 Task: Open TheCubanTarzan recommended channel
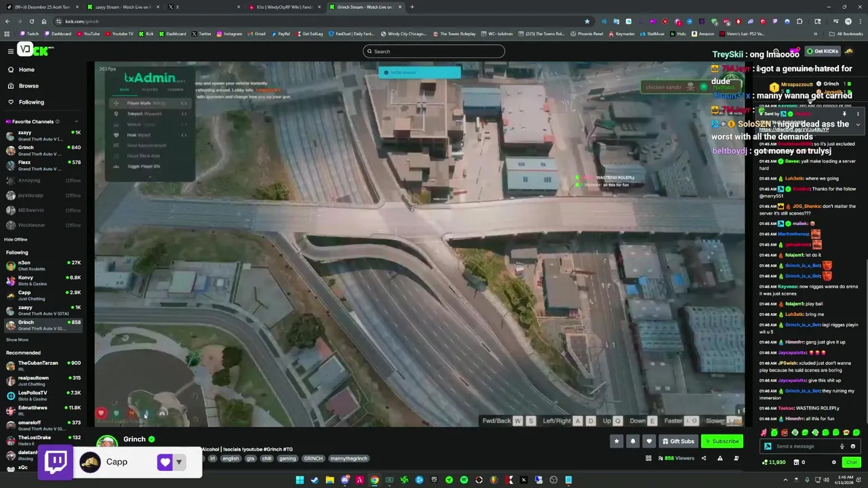[42, 366]
